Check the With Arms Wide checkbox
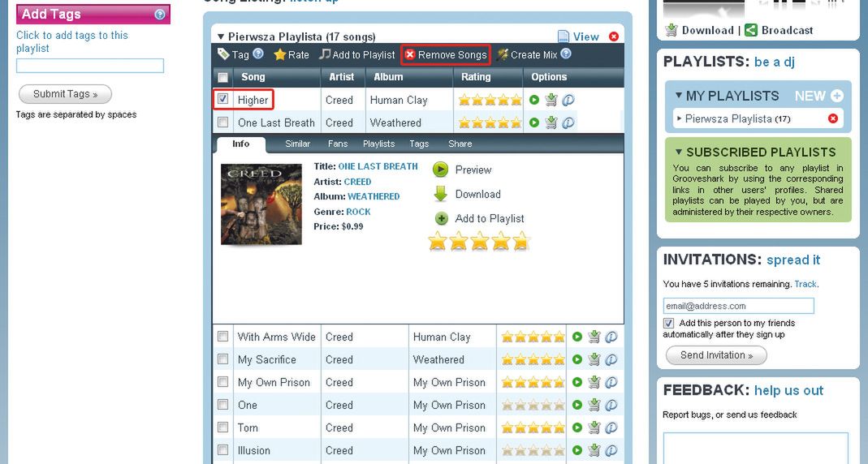868x464 pixels. click(x=222, y=337)
